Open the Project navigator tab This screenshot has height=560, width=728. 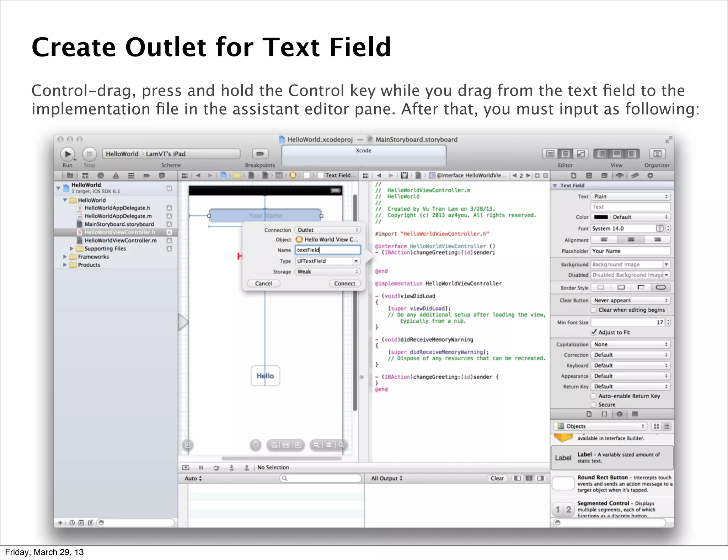point(70,176)
